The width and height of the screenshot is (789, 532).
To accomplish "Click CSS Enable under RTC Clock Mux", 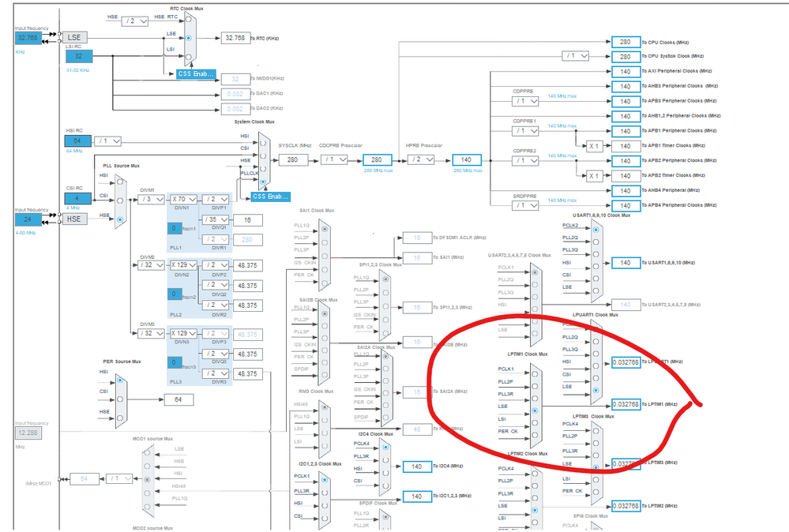I will click(196, 74).
